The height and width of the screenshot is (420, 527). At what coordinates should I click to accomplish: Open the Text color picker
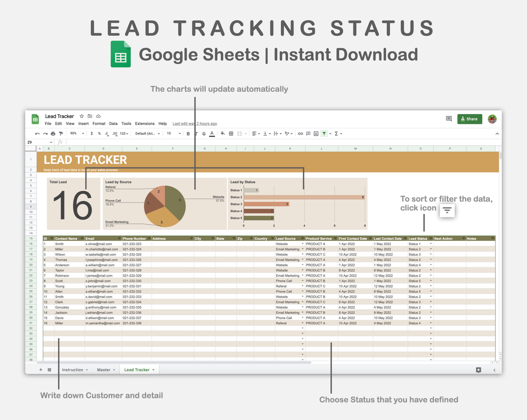(x=212, y=133)
